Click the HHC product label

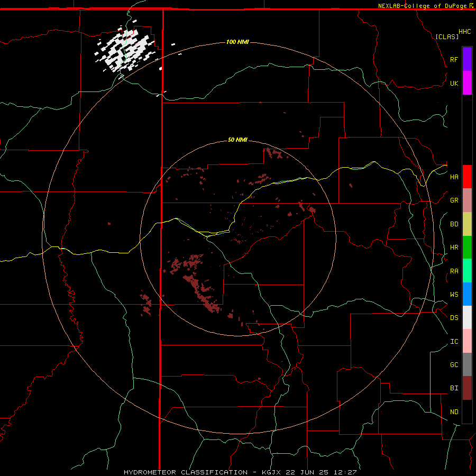pyautogui.click(x=464, y=32)
